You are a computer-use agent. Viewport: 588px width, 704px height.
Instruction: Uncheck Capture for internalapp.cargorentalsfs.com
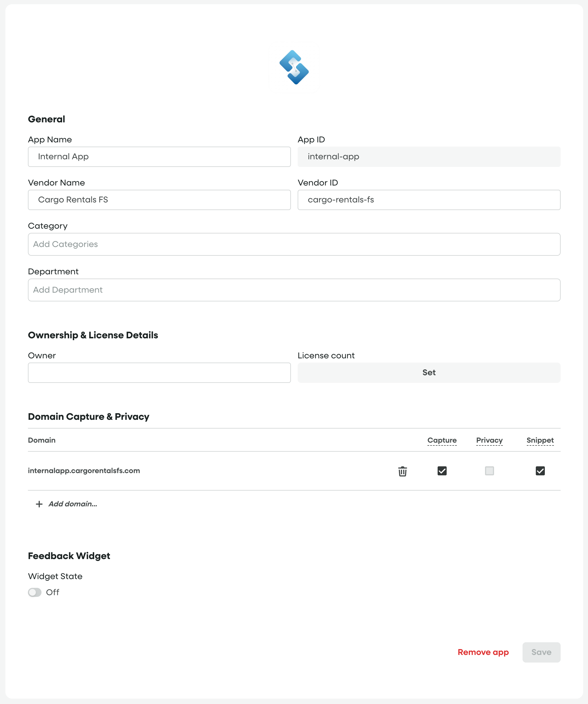click(x=442, y=471)
